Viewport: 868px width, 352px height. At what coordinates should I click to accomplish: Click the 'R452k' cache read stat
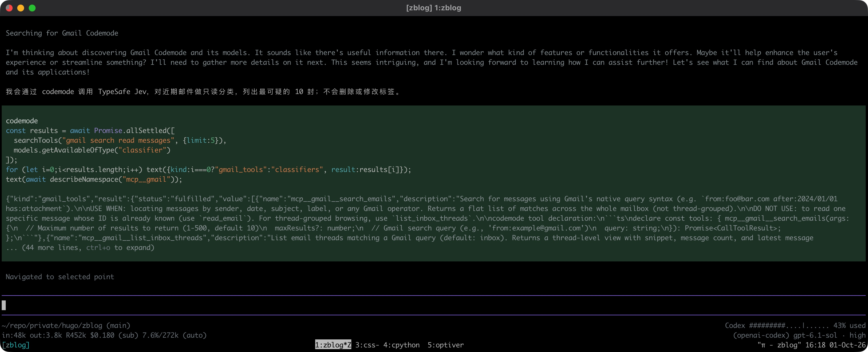point(76,335)
